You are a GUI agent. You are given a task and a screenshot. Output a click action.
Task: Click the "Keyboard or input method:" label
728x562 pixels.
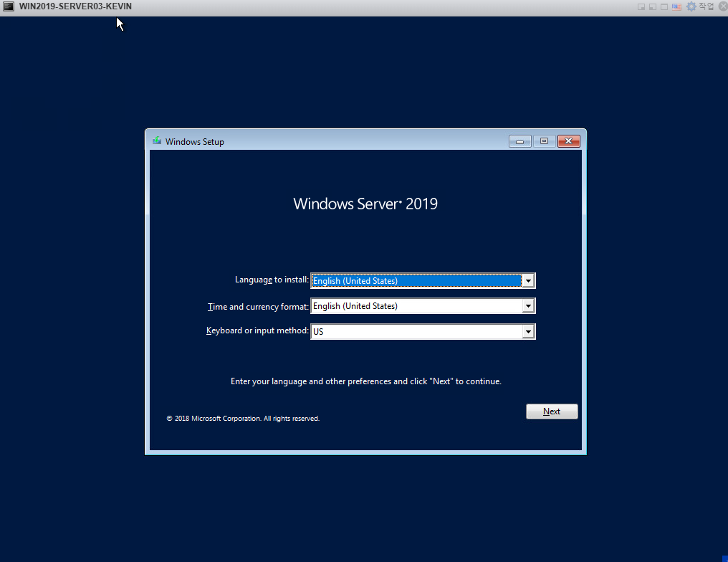pyautogui.click(x=257, y=330)
